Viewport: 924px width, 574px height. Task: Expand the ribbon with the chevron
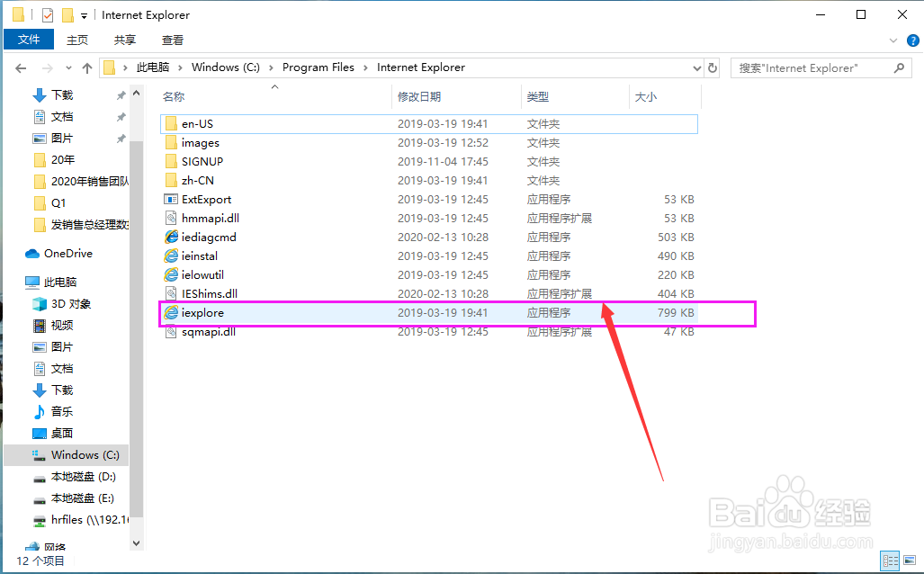click(893, 40)
